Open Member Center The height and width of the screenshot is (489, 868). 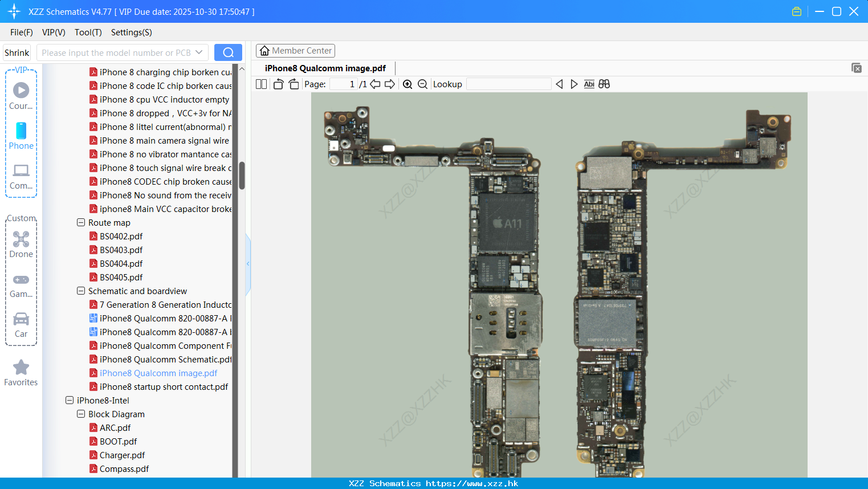[295, 51]
